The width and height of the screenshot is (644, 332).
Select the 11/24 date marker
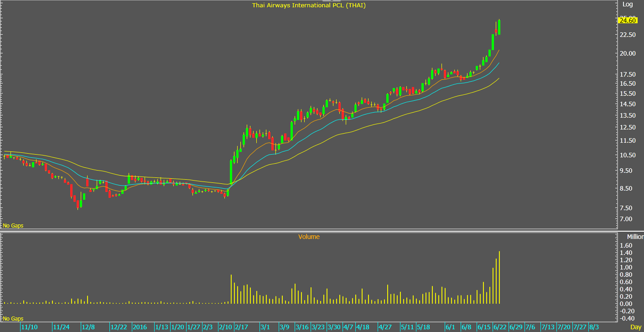coord(61,327)
